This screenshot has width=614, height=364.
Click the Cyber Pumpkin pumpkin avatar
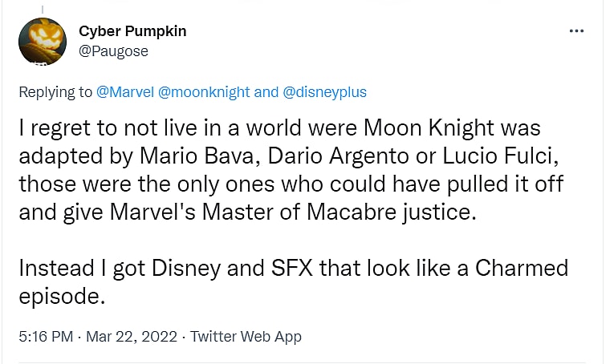pyautogui.click(x=41, y=40)
